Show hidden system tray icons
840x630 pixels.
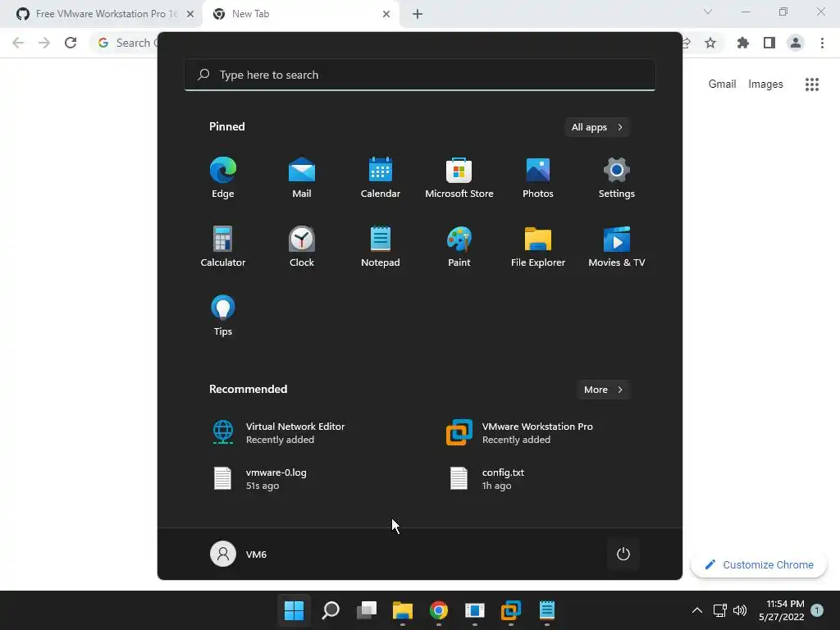(697, 610)
